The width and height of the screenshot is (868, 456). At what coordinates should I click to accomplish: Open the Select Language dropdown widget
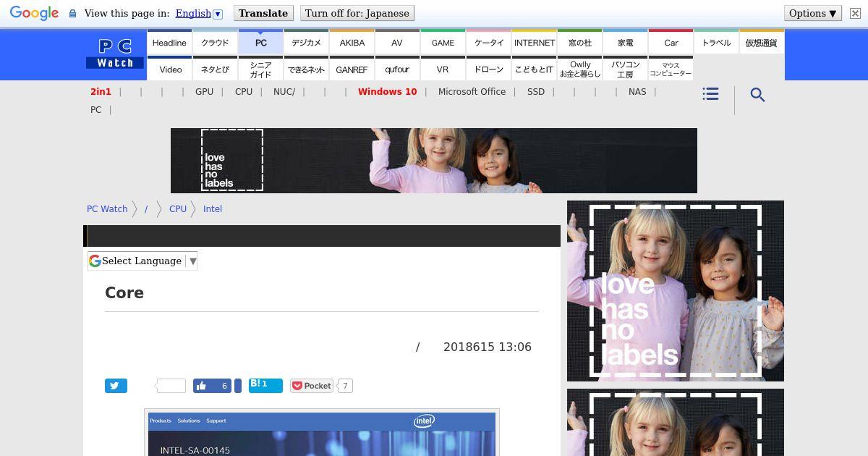coord(142,261)
